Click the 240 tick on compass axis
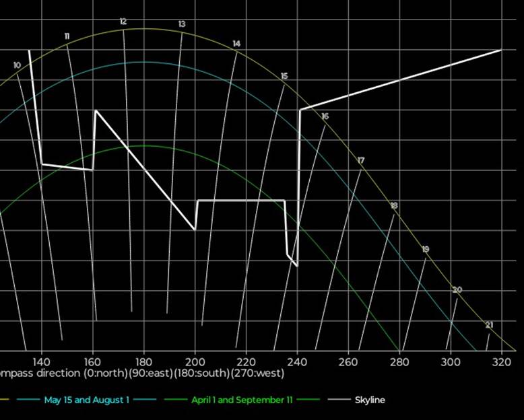524x420 pixels. pos(296,361)
